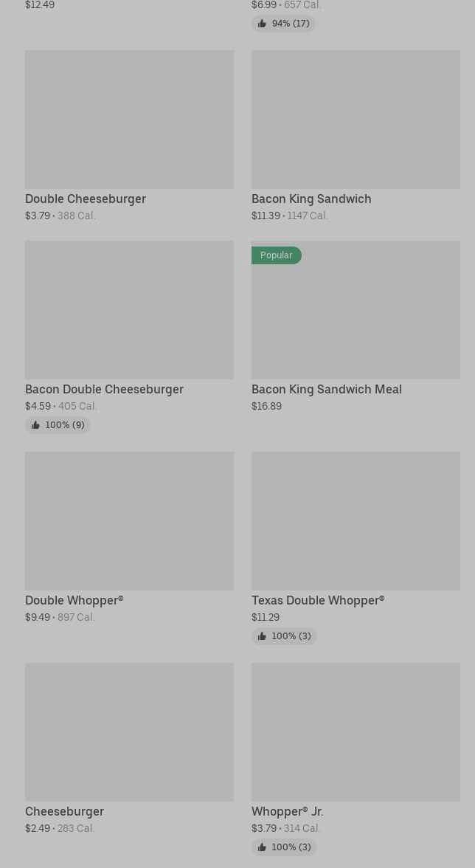Click thumbs-up icon under Bacon Double Cheeseburger

click(x=35, y=425)
